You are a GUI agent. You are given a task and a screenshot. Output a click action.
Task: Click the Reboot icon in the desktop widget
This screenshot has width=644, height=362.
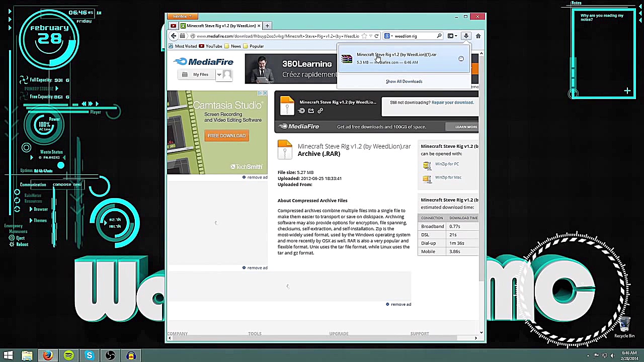(x=12, y=244)
